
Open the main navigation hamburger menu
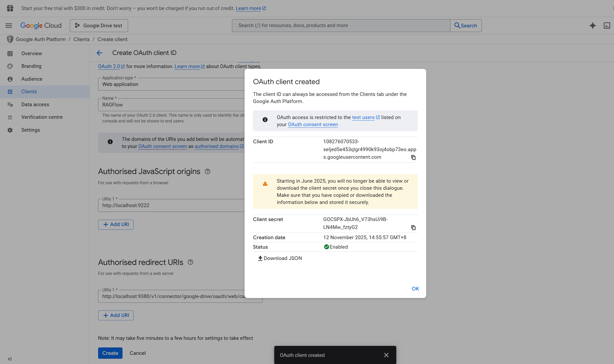click(x=9, y=25)
